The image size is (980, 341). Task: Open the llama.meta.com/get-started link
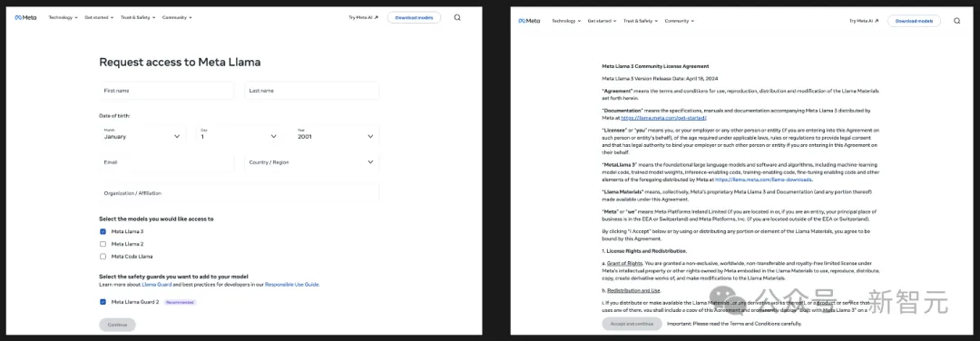click(663, 117)
